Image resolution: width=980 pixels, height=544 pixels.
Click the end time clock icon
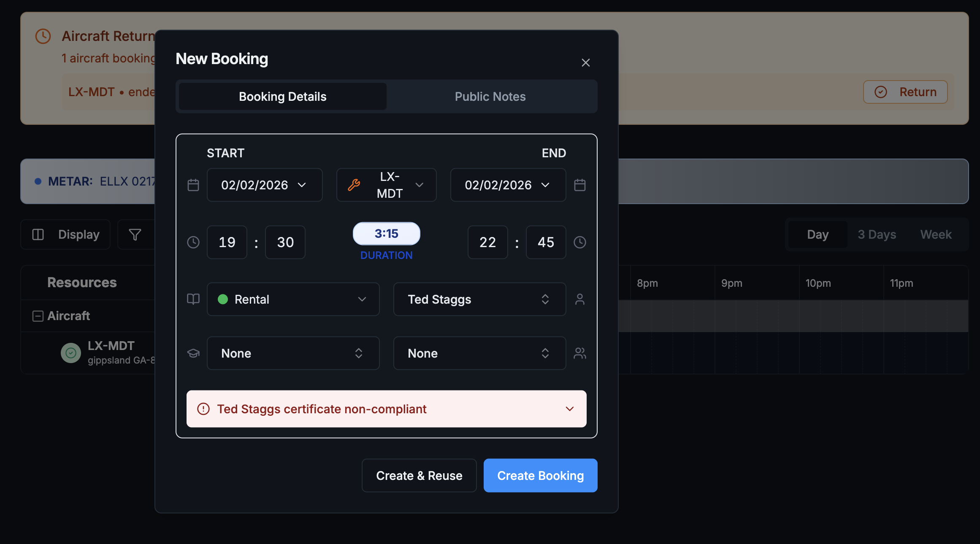(x=580, y=242)
